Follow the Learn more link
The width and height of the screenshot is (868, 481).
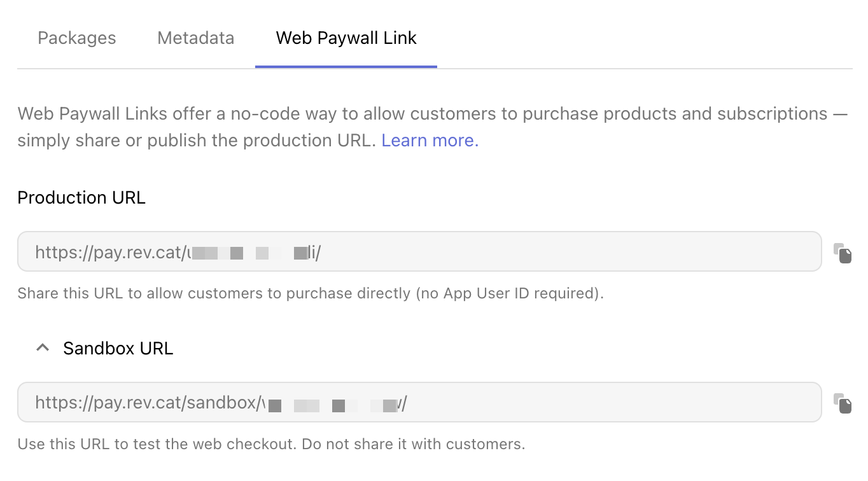pos(430,141)
